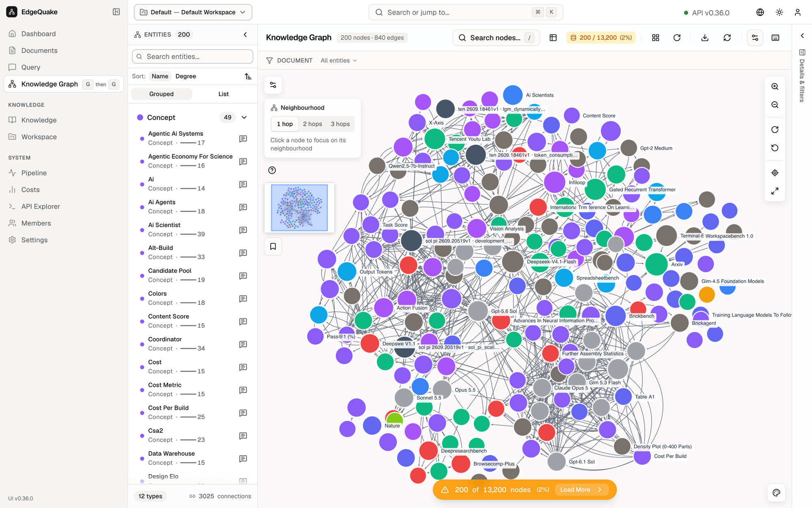Click the Search entities input field
This screenshot has height=508, width=812.
tap(192, 56)
